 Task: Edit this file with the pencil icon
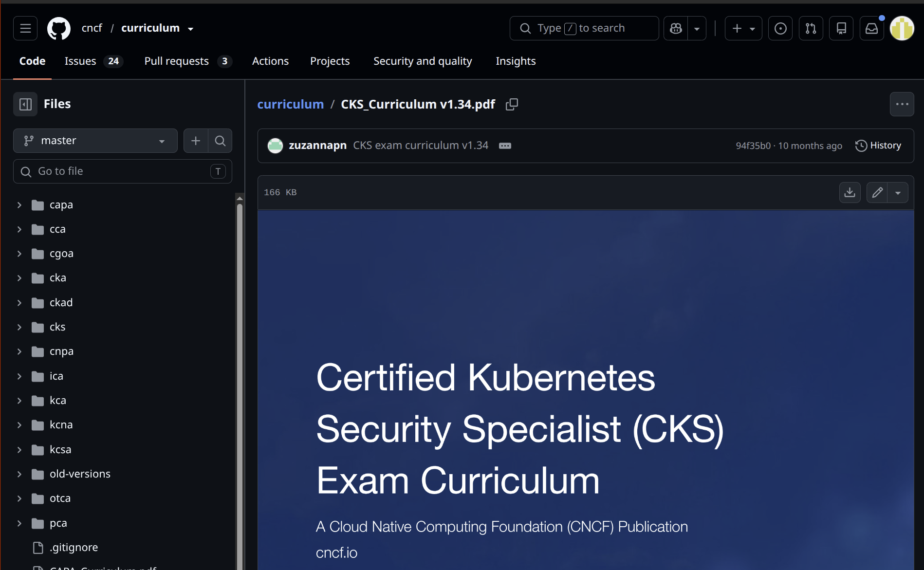(877, 193)
